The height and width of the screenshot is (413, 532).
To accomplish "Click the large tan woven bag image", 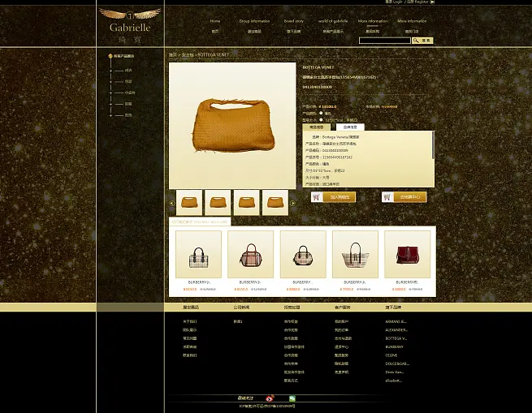I will pyautogui.click(x=232, y=126).
